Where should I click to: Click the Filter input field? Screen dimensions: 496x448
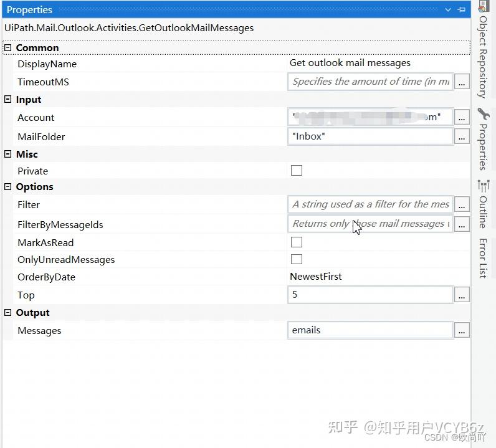[370, 204]
